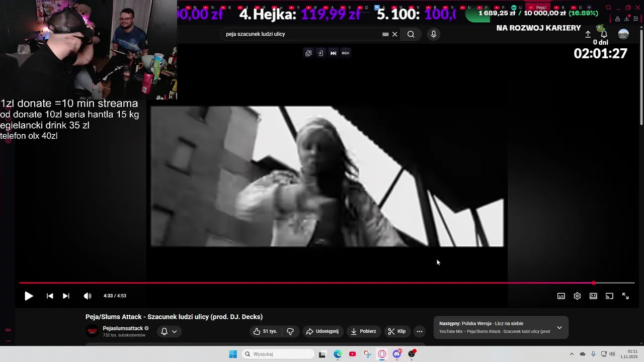Open the Pejaslumsattack channel name link

[123, 328]
